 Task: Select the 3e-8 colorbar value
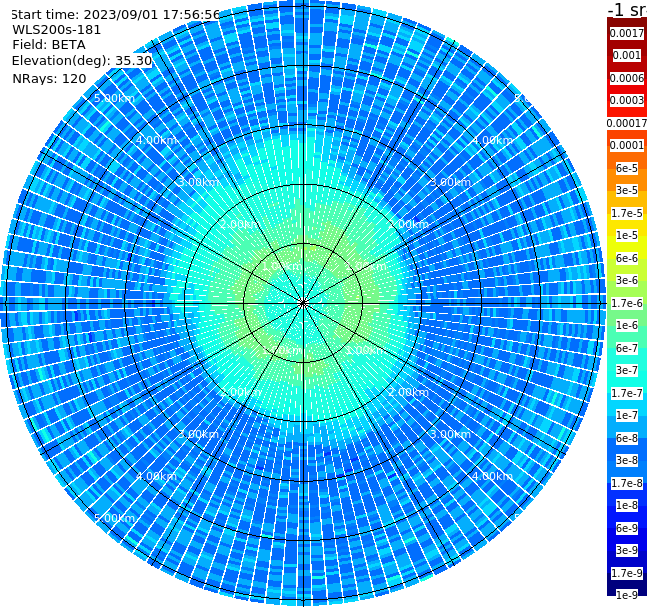tap(627, 460)
